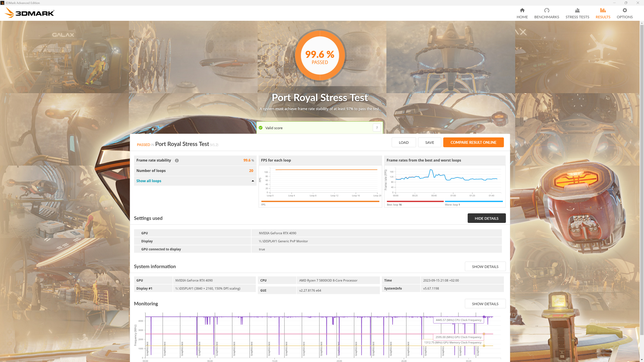The image size is (644, 362).
Task: Collapse the Show all loops arrow
Action: click(253, 181)
